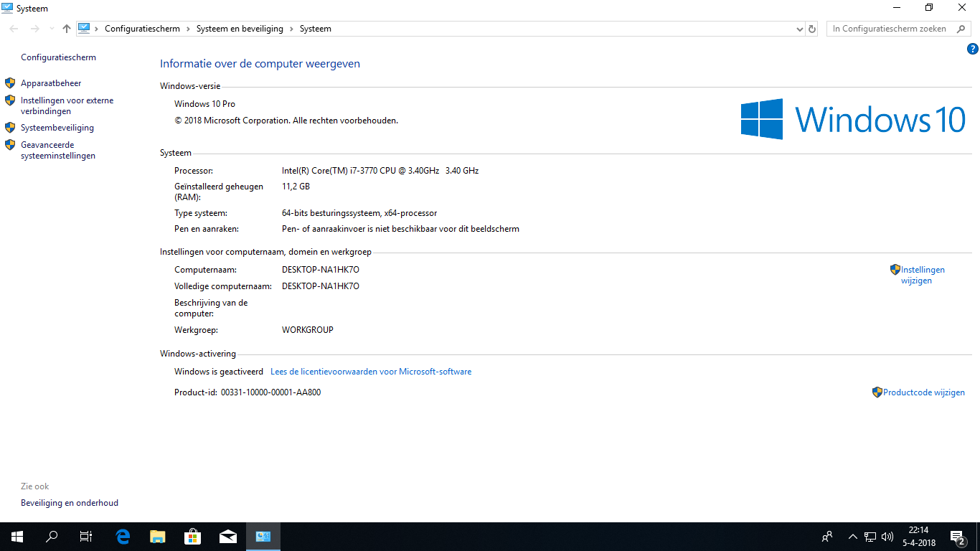Click the Systeem window taskbar button

tap(263, 537)
